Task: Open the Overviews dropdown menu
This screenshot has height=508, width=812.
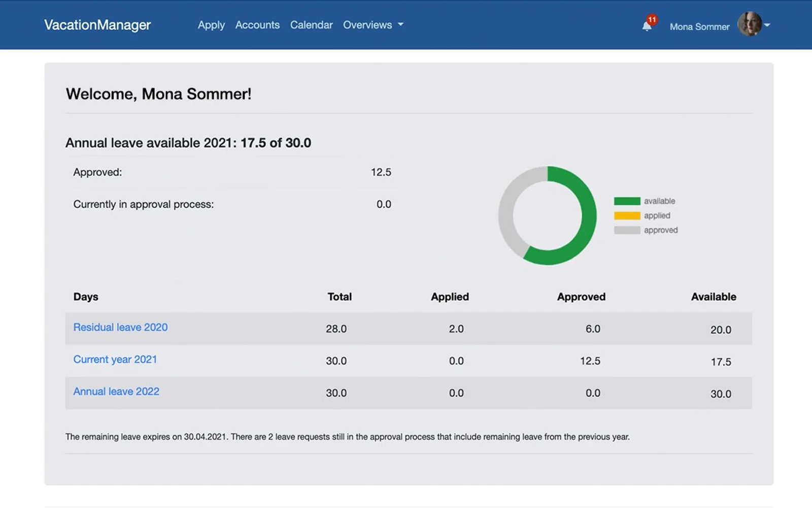Action: pyautogui.click(x=373, y=25)
